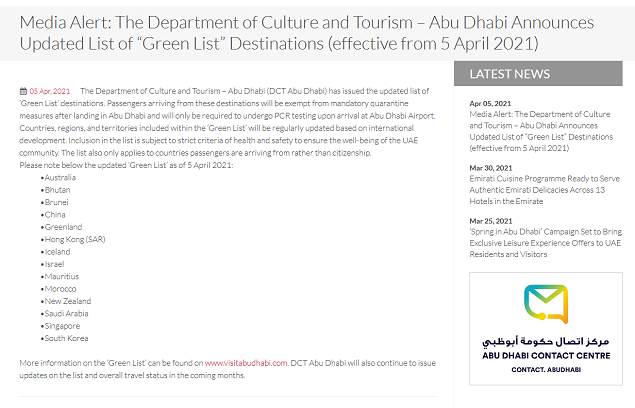Click the Mar 30, 2021 date label
This screenshot has height=408, width=635.
coord(490,167)
